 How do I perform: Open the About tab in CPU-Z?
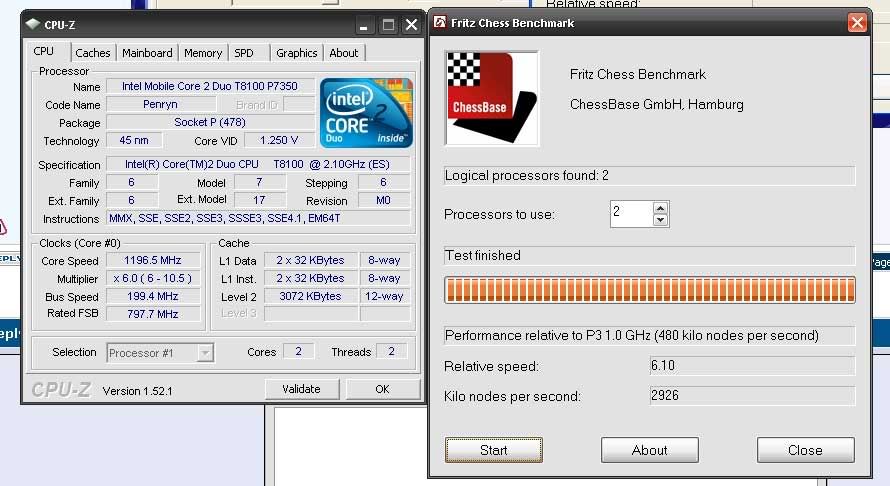(344, 53)
